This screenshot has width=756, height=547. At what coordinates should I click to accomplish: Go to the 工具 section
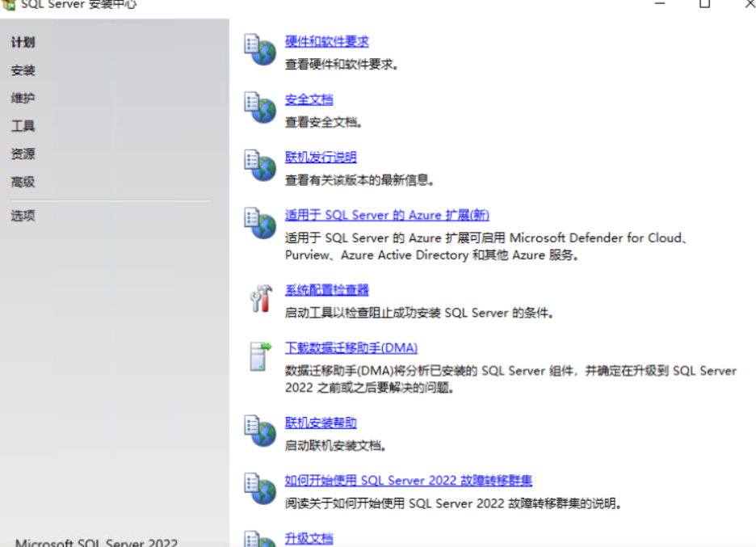pyautogui.click(x=23, y=126)
